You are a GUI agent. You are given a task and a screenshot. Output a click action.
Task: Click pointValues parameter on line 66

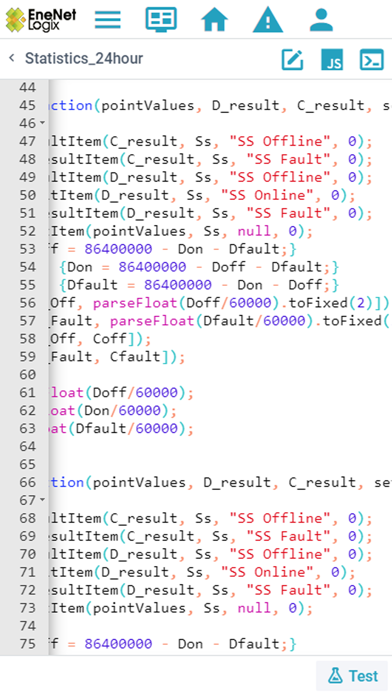click(139, 482)
